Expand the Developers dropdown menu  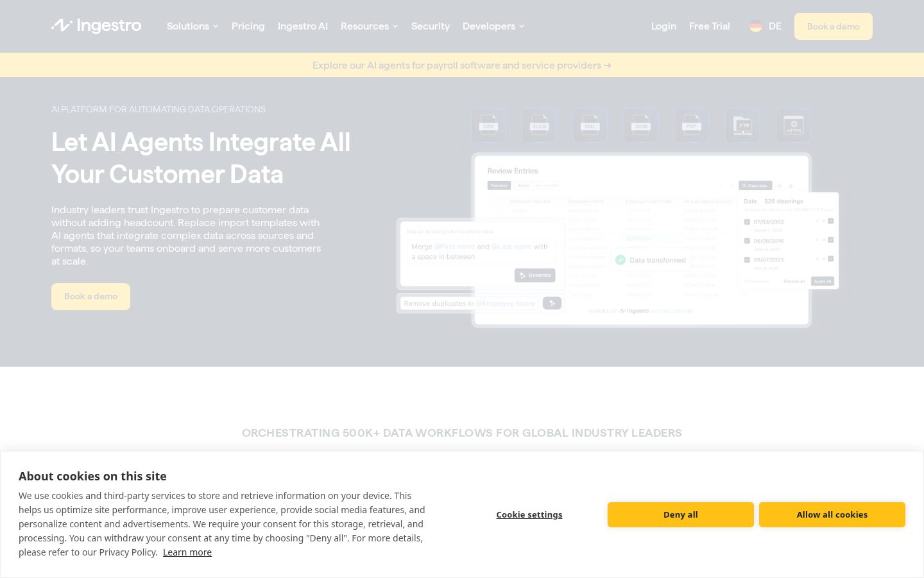point(493,26)
